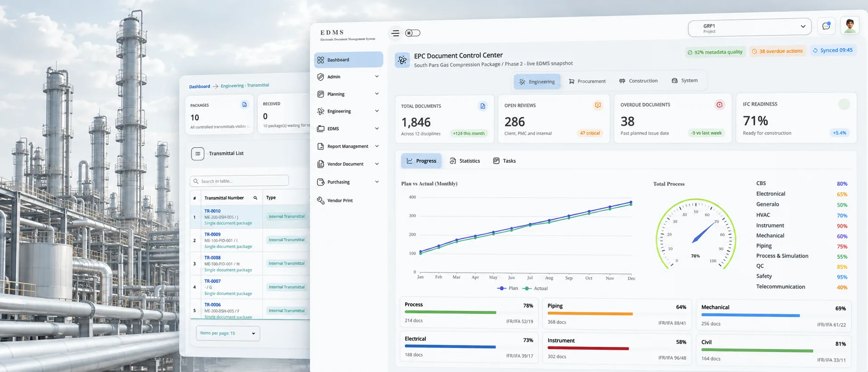Click the Total Documents file icon
The image size is (868, 372).
(x=482, y=106)
